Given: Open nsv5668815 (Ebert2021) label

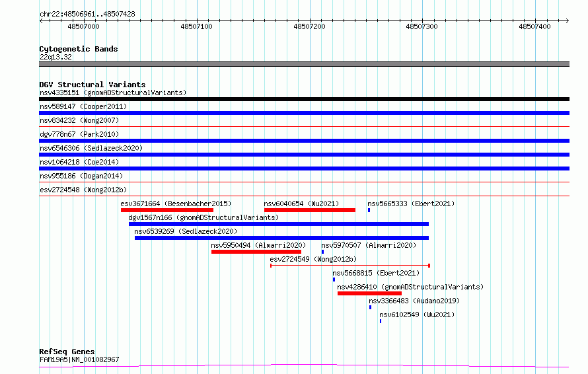Looking at the screenshot, I should click(x=376, y=273).
